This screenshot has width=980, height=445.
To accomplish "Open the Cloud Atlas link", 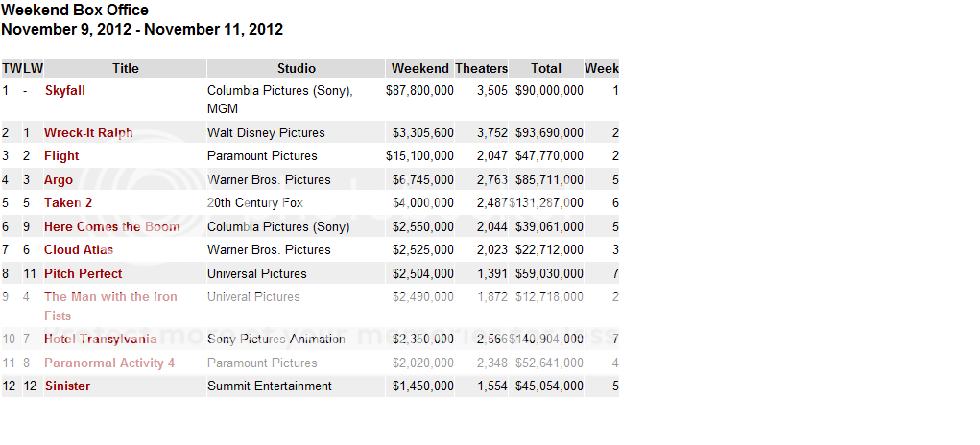I will [x=79, y=249].
